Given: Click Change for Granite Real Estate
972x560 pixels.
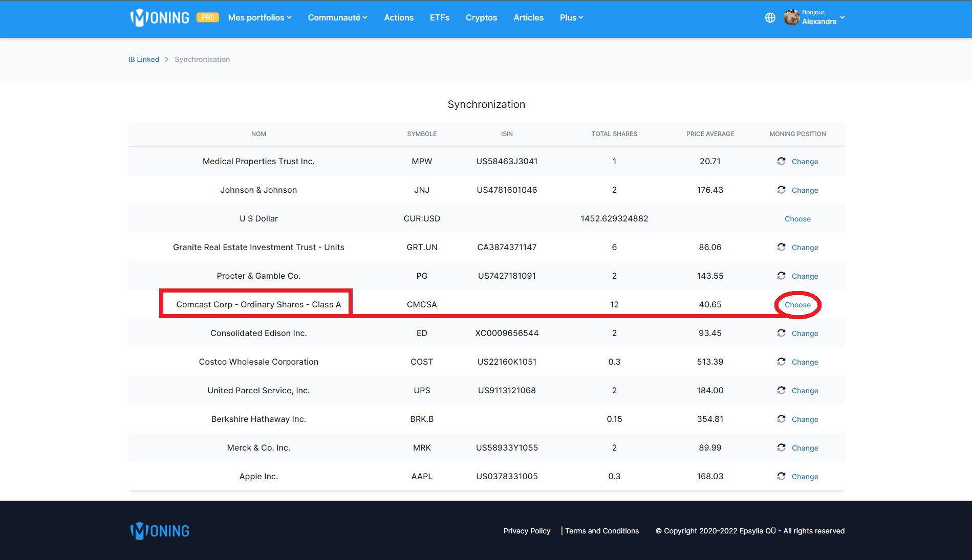Looking at the screenshot, I should 805,248.
